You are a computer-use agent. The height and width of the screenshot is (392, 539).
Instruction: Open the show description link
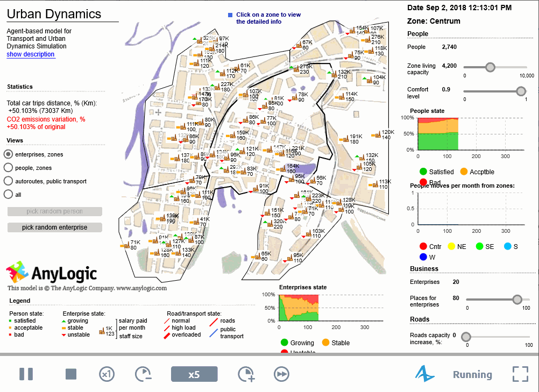tap(31, 54)
